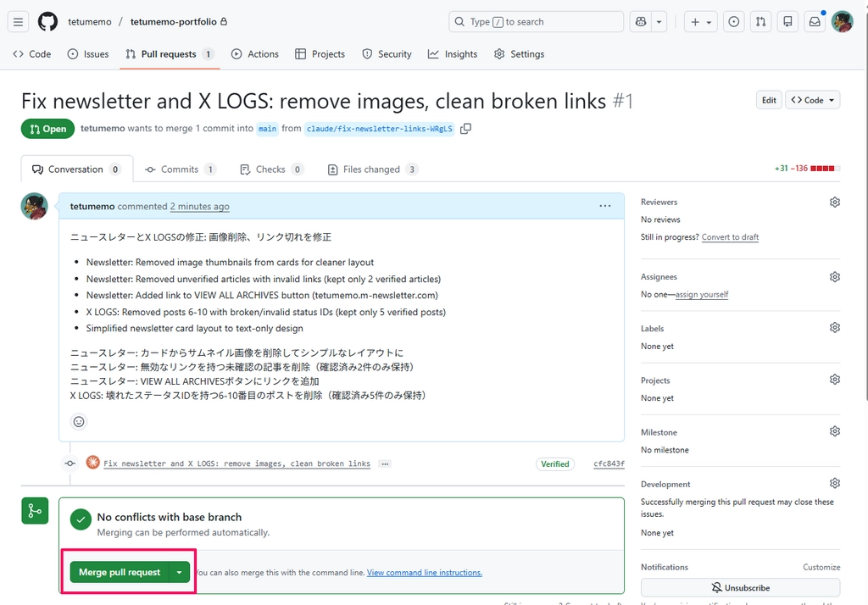The height and width of the screenshot is (605, 868).
Task: Copy the head branch name icon
Action: click(465, 129)
